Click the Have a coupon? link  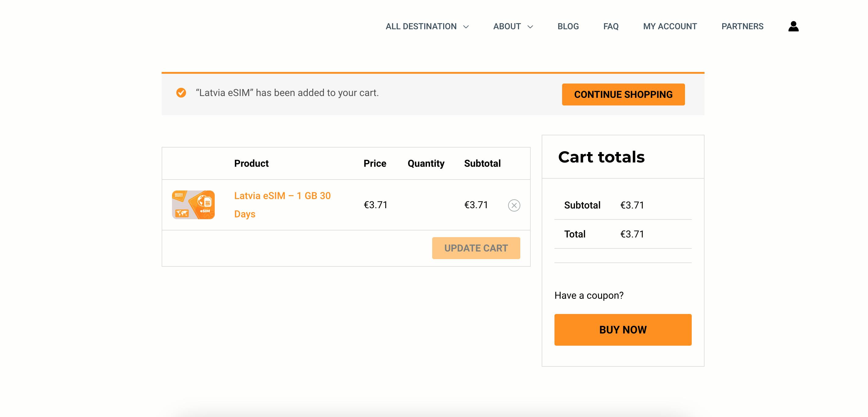coord(588,295)
